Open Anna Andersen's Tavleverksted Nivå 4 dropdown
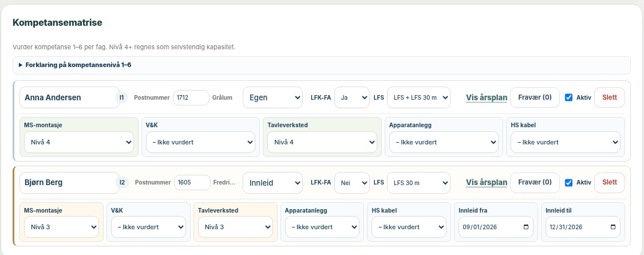This screenshot has height=255, width=644. coord(322,142)
